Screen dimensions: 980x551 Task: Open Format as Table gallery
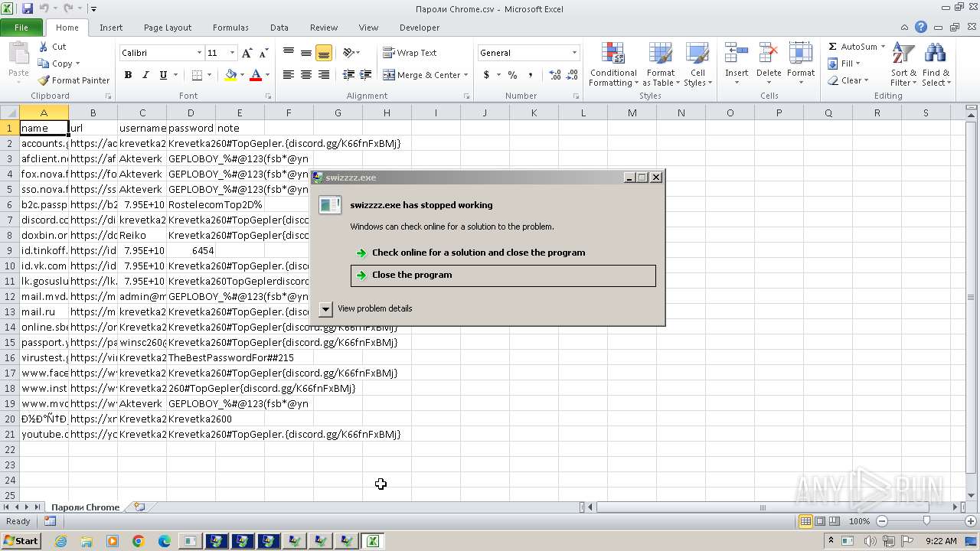coord(661,65)
